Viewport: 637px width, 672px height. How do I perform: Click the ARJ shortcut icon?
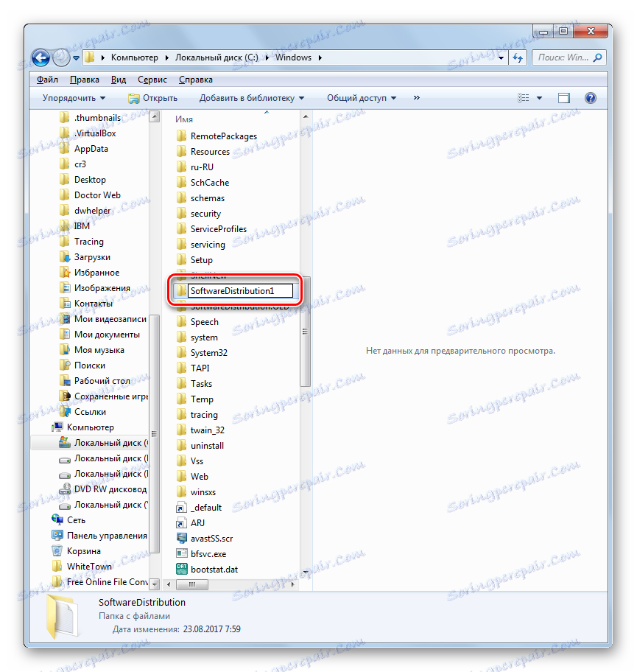coord(182,523)
